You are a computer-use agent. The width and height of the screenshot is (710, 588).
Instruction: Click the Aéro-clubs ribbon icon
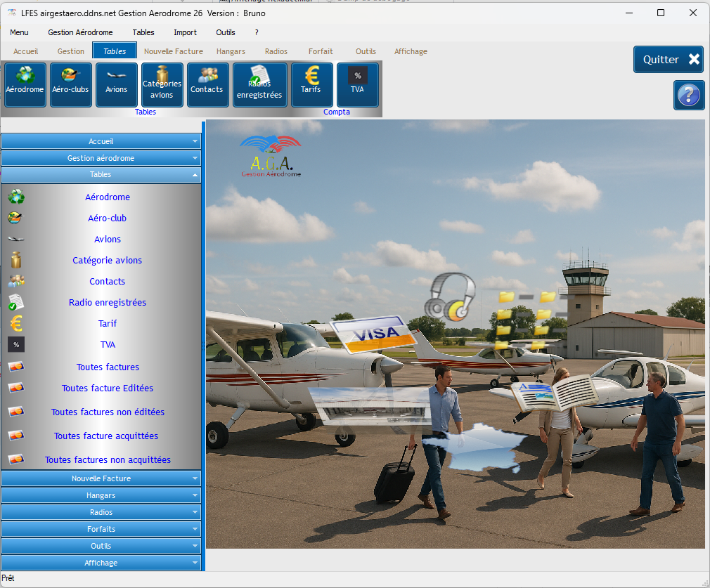(70, 84)
